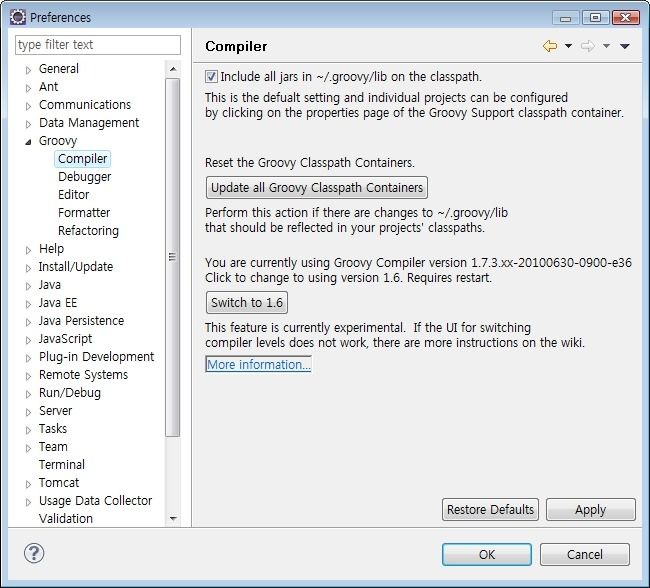
Task: Expand the Team tree node
Action: [28, 448]
